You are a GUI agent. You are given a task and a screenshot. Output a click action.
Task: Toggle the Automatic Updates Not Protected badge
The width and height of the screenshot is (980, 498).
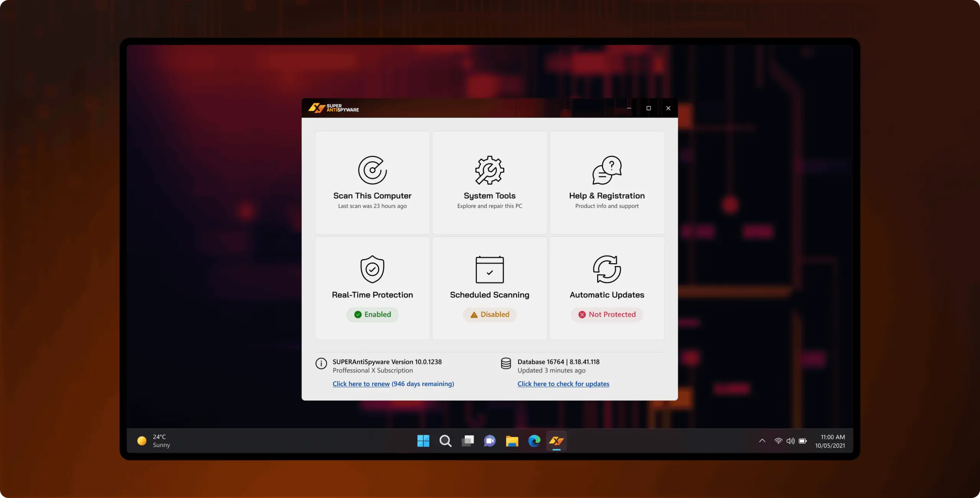(x=607, y=314)
